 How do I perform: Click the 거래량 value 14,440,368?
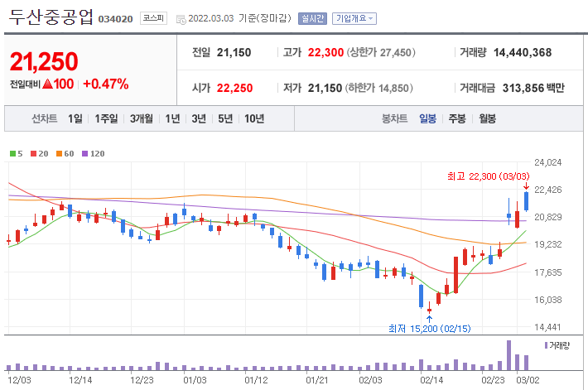[x=523, y=52]
